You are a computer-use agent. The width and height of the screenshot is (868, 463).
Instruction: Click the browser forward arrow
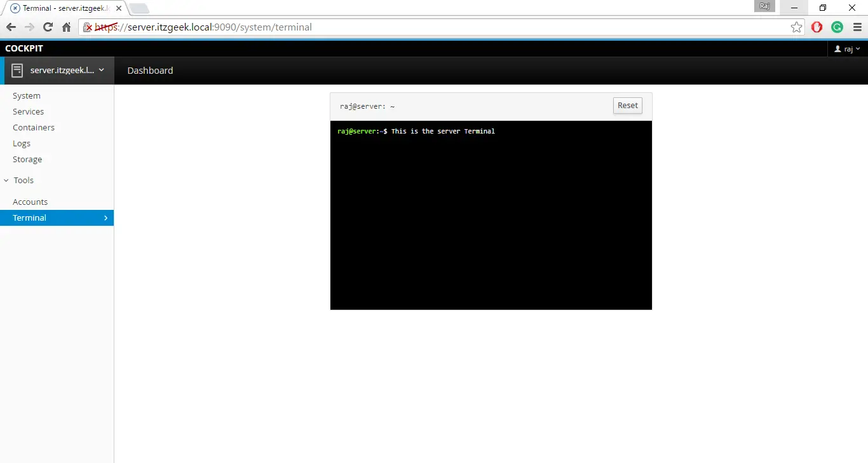[29, 27]
